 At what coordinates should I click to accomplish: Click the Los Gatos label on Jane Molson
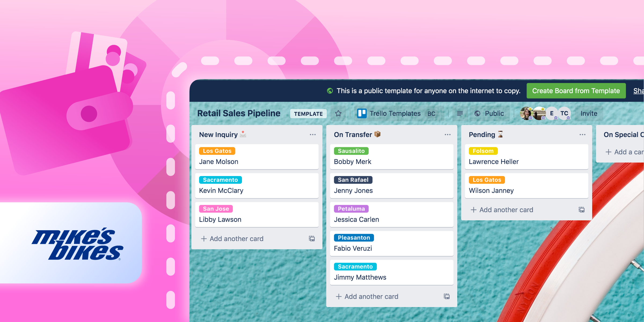point(217,151)
